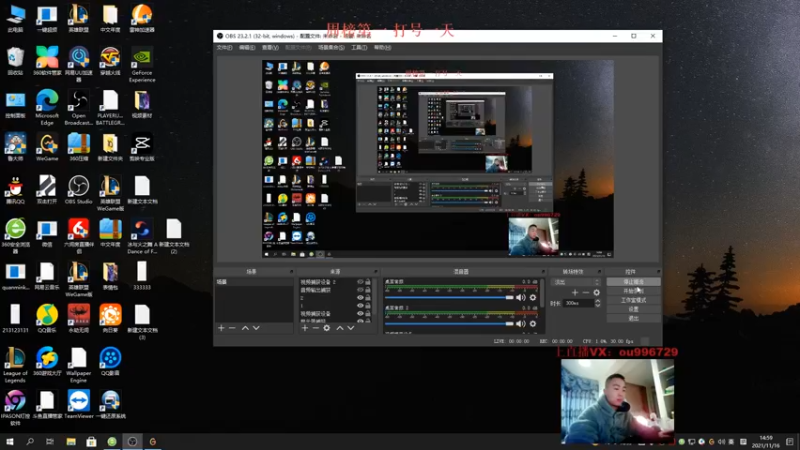Open the 淡出 transition dropdown
The image size is (800, 450).
click(x=577, y=282)
